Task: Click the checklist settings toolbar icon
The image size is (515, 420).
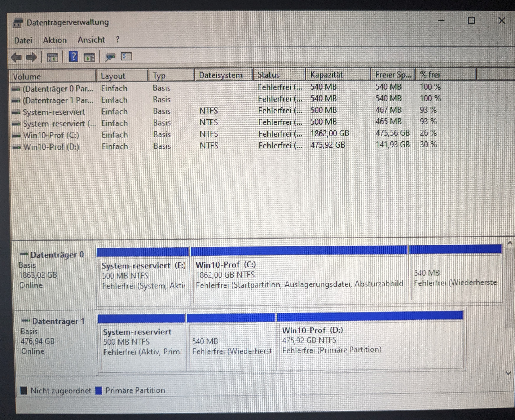Action: coord(126,57)
